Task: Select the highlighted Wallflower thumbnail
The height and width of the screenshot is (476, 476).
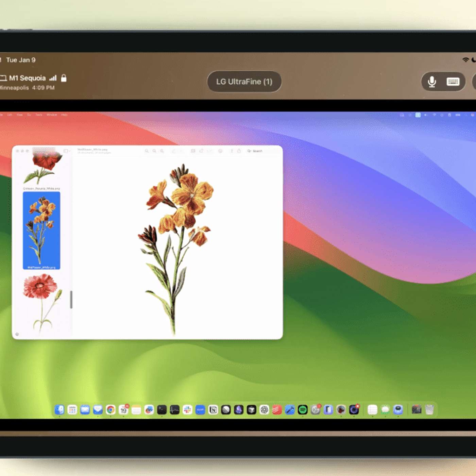Action: [x=41, y=231]
